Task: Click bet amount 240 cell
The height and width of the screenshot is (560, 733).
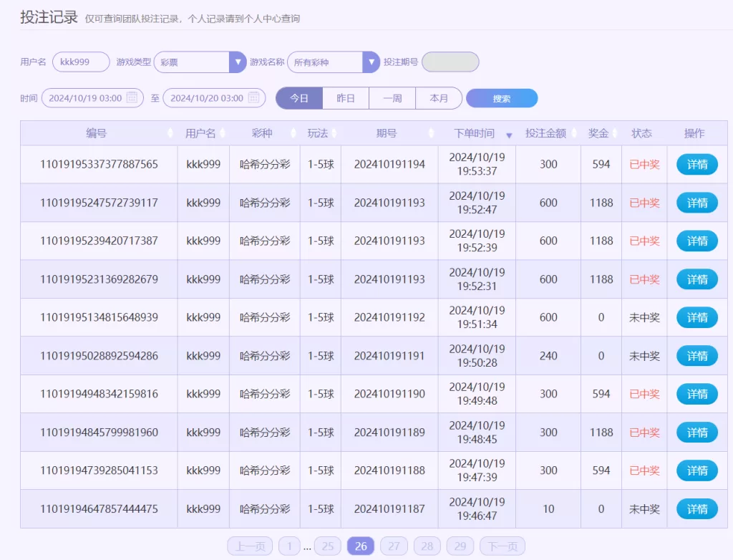Action: click(548, 356)
